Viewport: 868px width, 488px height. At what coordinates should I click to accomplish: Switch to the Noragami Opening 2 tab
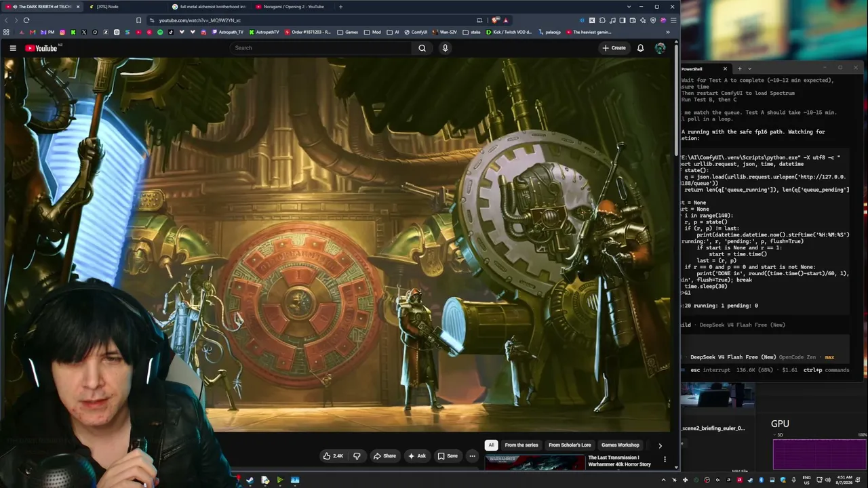coord(294,7)
